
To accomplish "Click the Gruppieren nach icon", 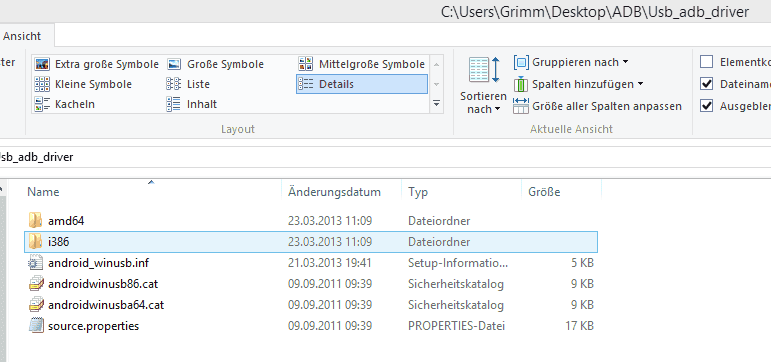I will [521, 62].
